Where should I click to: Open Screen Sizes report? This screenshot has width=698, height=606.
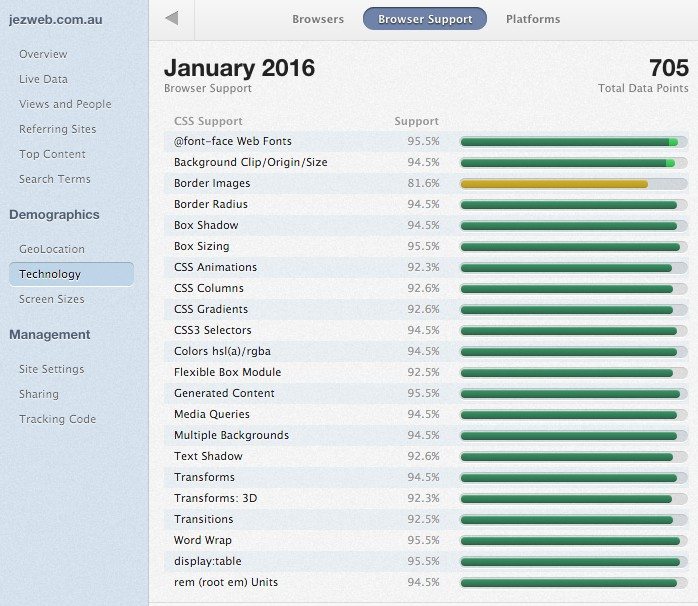tap(52, 299)
